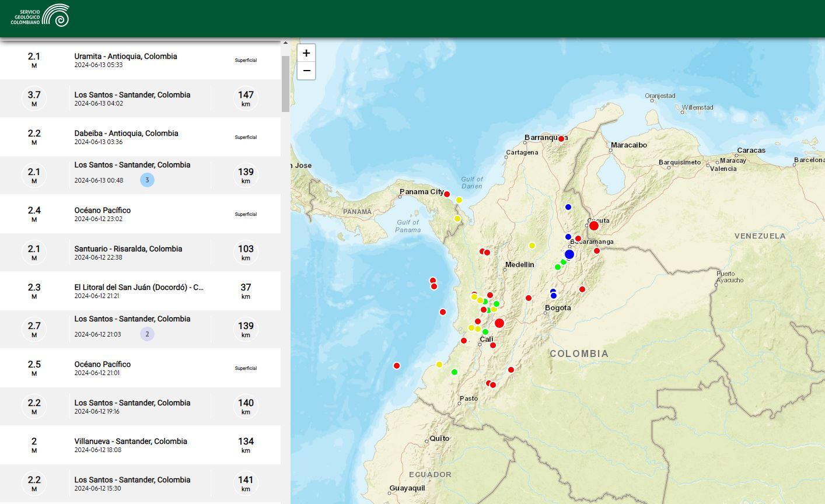Click the Servicio Geológico Colombiano logo
The width and height of the screenshot is (825, 504).
tap(40, 16)
